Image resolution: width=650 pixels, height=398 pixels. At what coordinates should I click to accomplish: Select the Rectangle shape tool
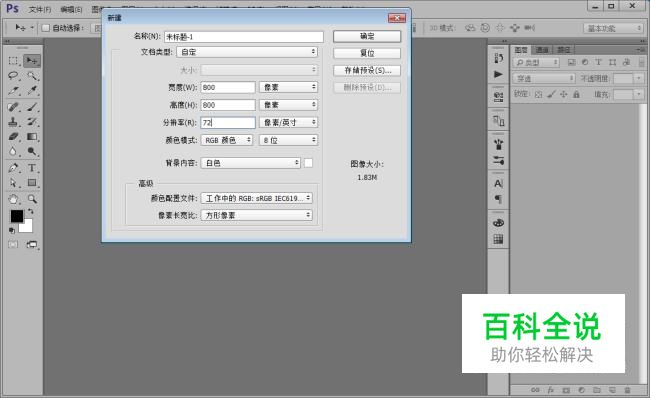click(x=32, y=183)
